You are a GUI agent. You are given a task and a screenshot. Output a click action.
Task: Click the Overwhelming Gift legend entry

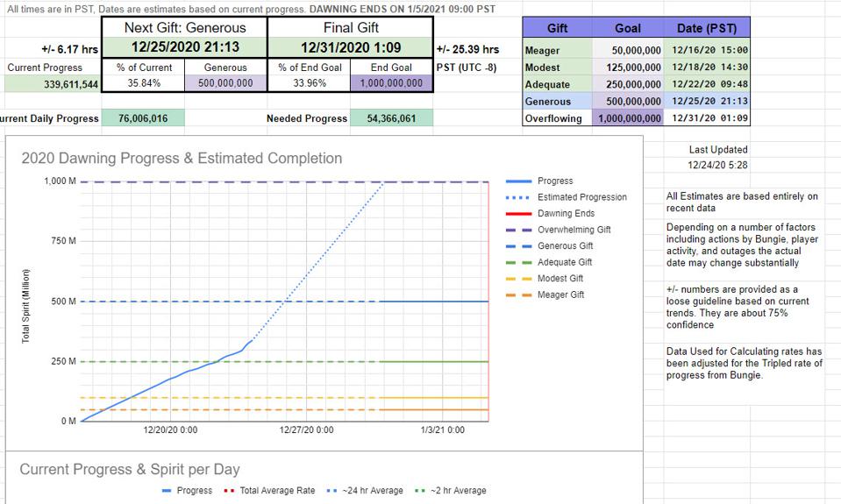pos(559,230)
